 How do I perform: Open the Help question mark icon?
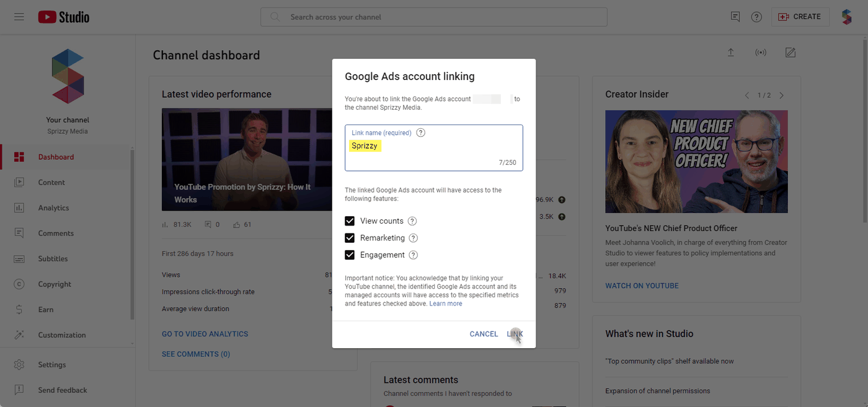coord(756,17)
